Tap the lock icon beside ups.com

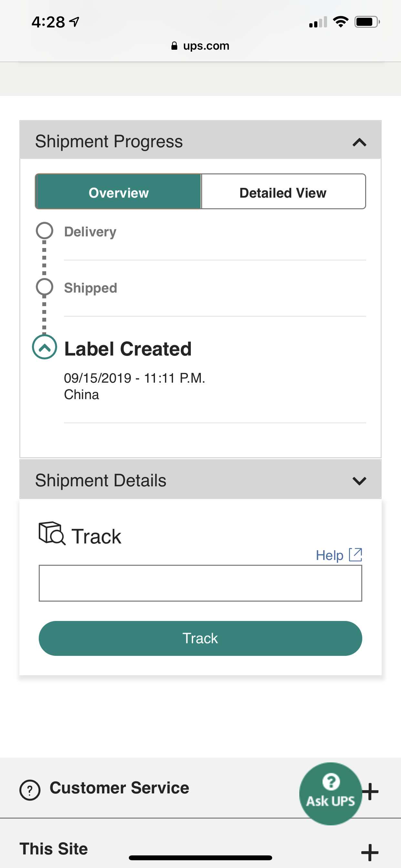(174, 46)
